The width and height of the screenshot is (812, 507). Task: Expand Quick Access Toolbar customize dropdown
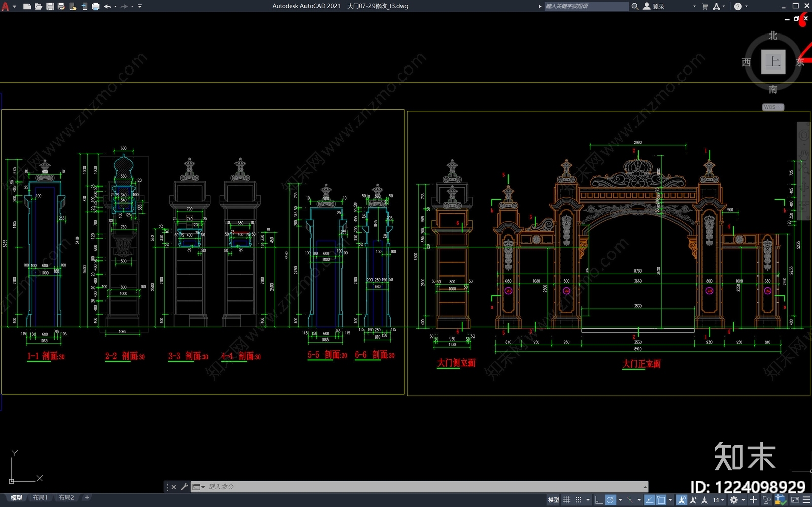(140, 6)
